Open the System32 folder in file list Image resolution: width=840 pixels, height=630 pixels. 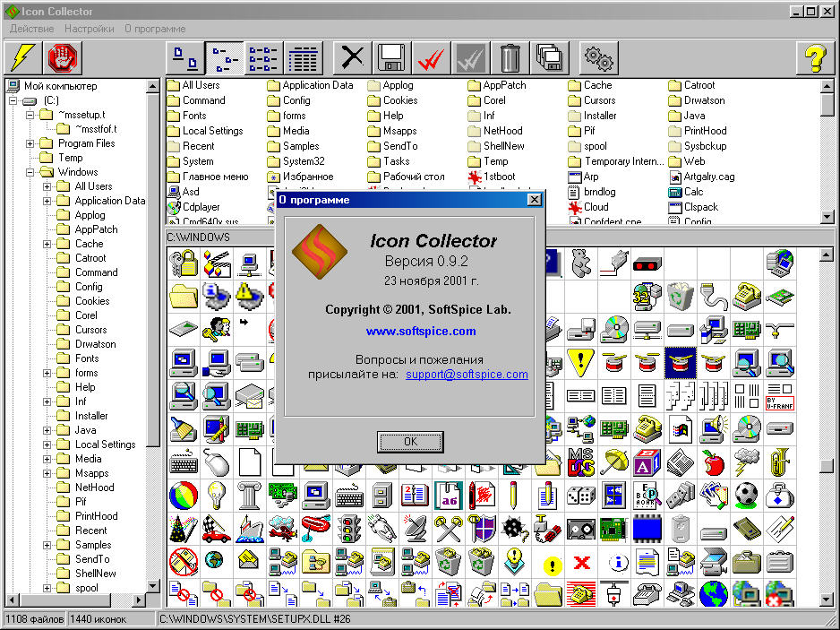303,161
